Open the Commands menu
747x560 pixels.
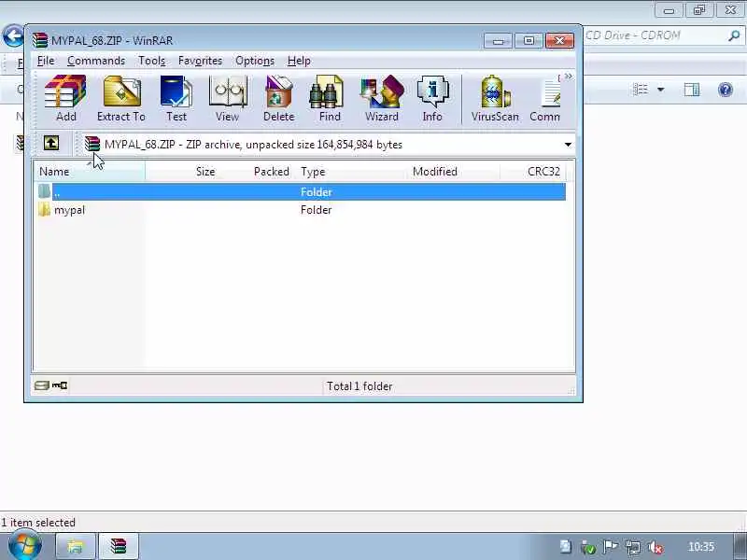[96, 61]
